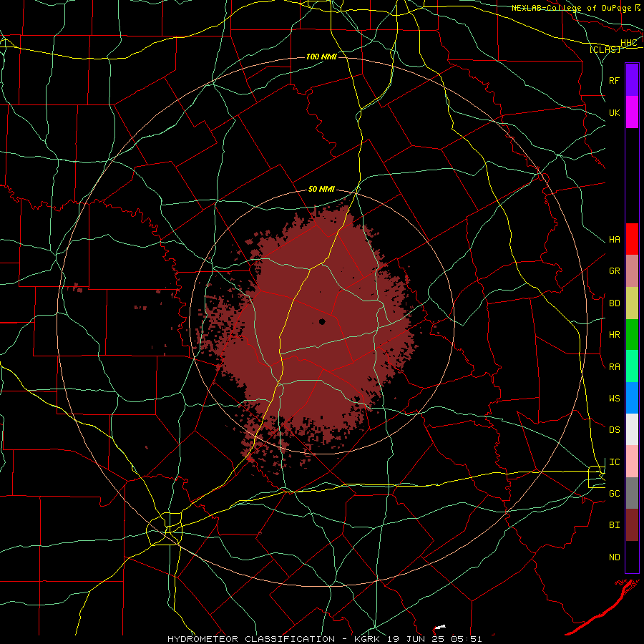644x644 pixels.
Task: Click the "RF" legend label
Action: (x=614, y=80)
